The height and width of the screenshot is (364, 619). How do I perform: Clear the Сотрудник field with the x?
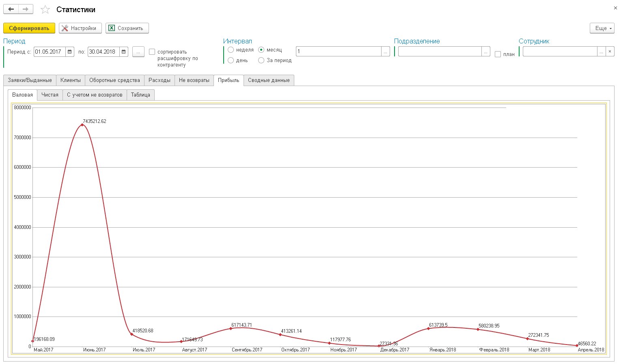point(610,52)
